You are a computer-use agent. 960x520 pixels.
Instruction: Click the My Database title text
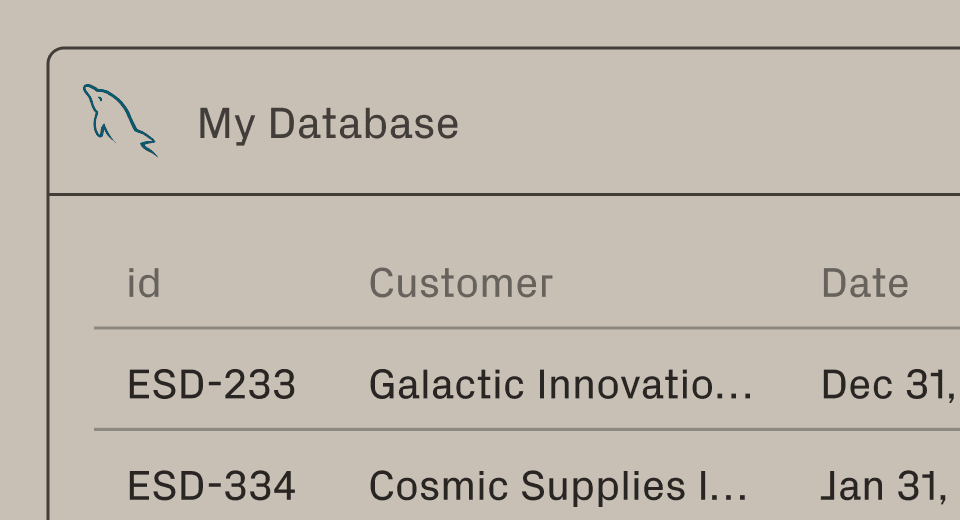pos(328,124)
